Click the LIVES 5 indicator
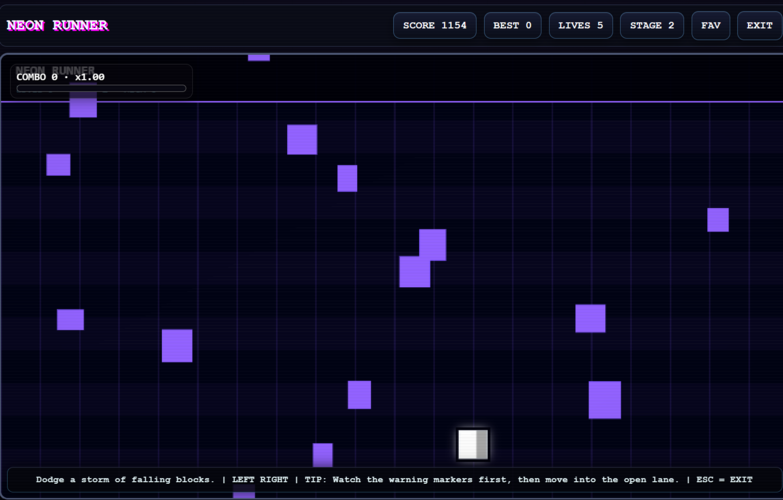This screenshot has width=783, height=500. coord(581,25)
